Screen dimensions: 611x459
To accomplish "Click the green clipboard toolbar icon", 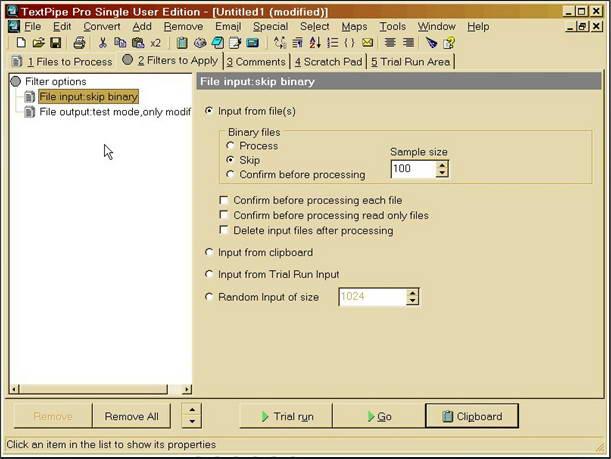I will 182,42.
